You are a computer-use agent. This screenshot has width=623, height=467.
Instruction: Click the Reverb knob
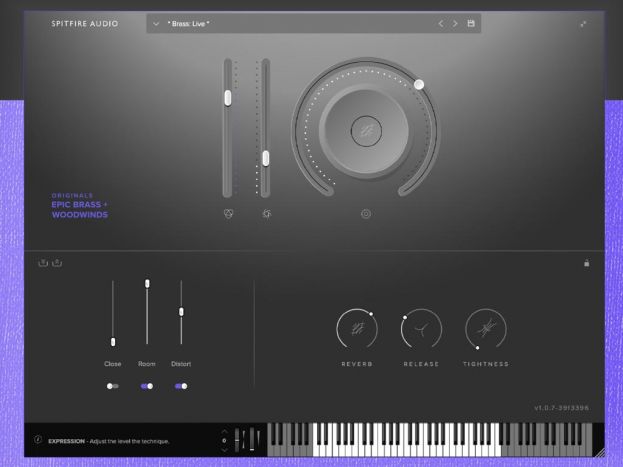356,329
